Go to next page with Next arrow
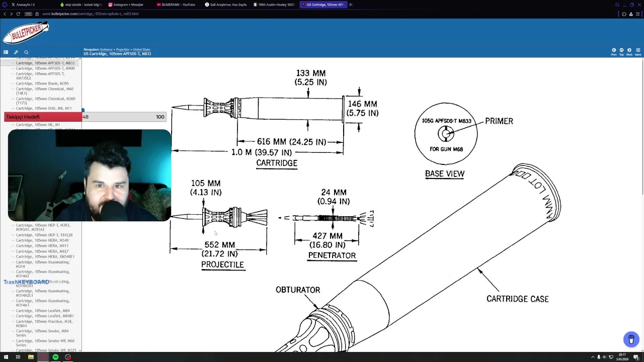This screenshot has height=362, width=644. click(629, 51)
